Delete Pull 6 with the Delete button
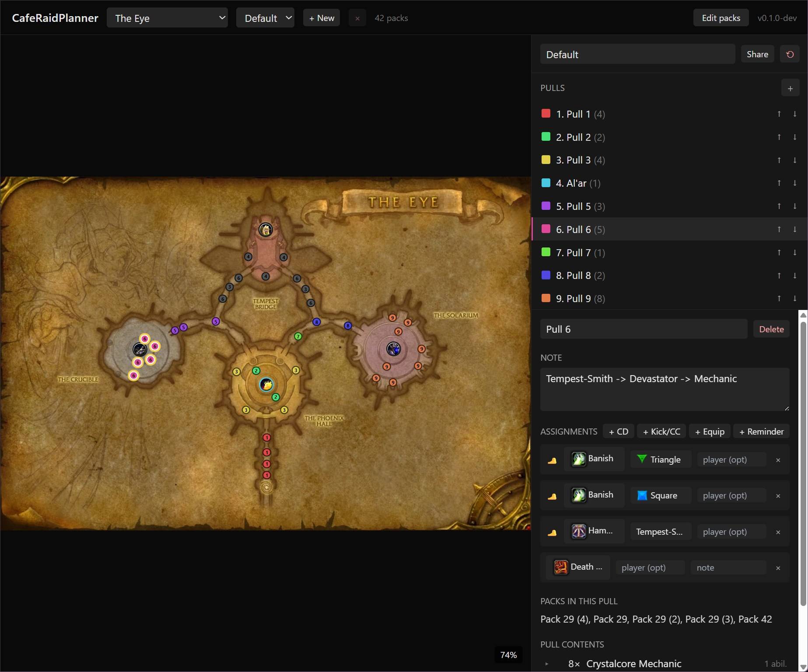Image resolution: width=808 pixels, height=672 pixels. click(x=771, y=329)
